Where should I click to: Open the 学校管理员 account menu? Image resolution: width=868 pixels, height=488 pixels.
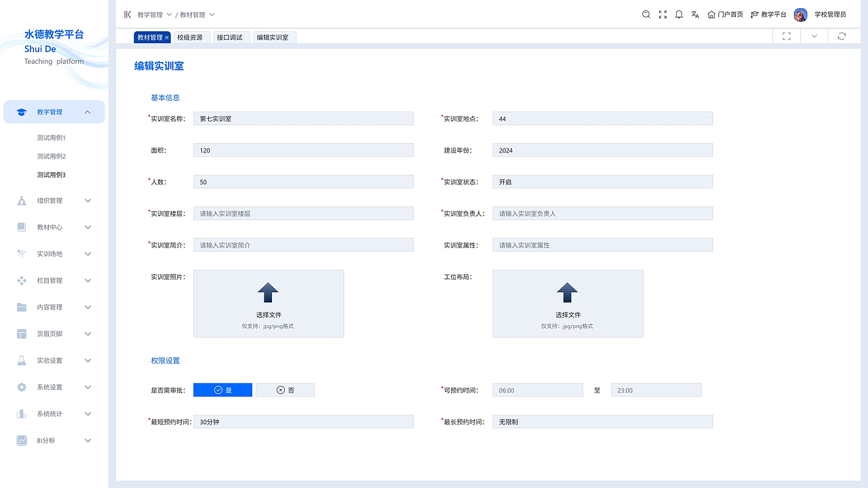coord(830,14)
